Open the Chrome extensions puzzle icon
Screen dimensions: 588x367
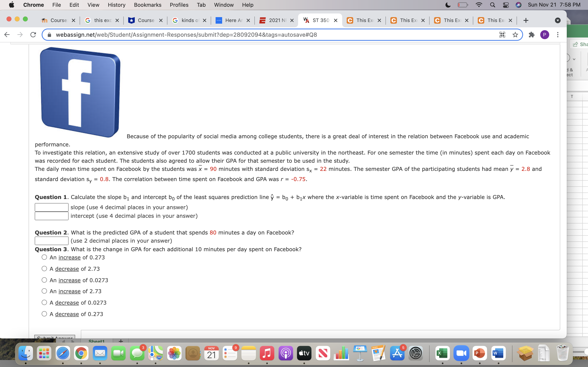[x=532, y=35]
